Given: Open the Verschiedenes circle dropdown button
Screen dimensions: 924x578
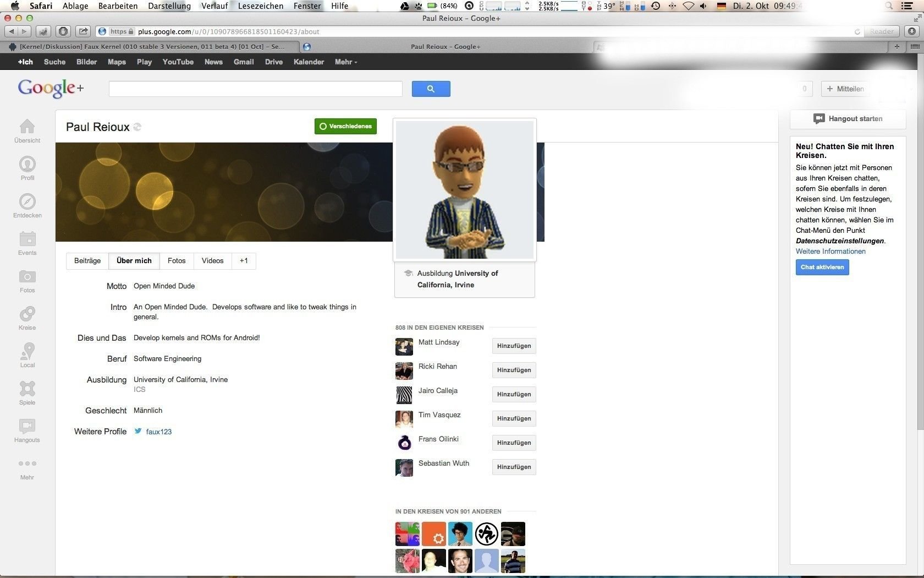Looking at the screenshot, I should pos(345,126).
